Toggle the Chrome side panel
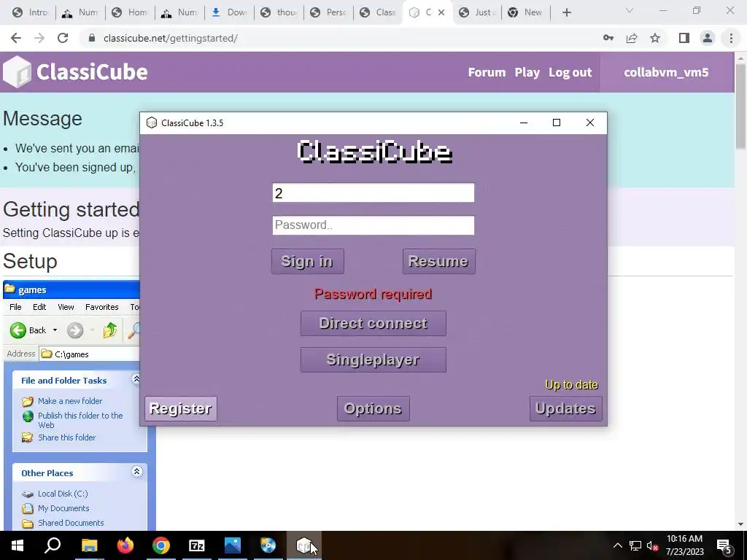The image size is (747, 560). [684, 38]
